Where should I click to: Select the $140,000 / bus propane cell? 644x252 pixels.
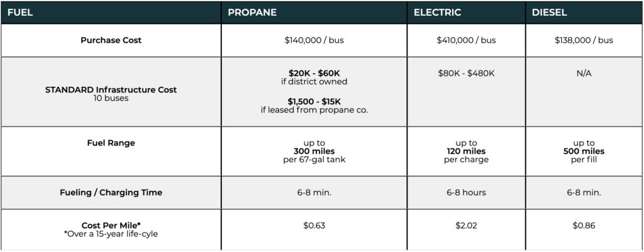coord(314,40)
